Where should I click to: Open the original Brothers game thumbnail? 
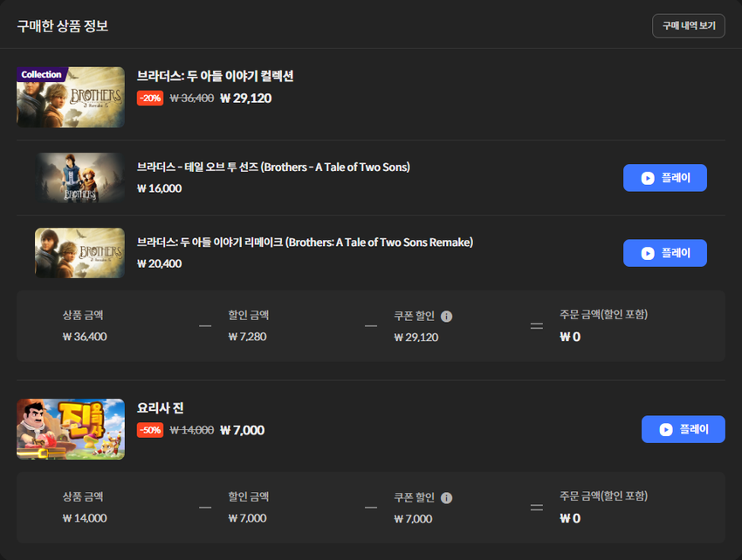click(79, 178)
